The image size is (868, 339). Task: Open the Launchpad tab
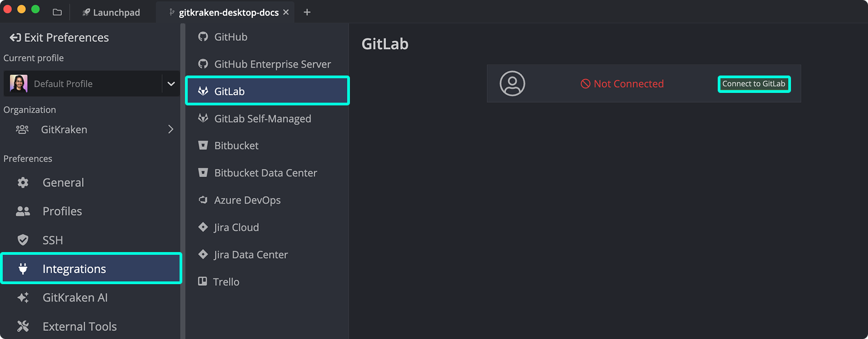(111, 12)
